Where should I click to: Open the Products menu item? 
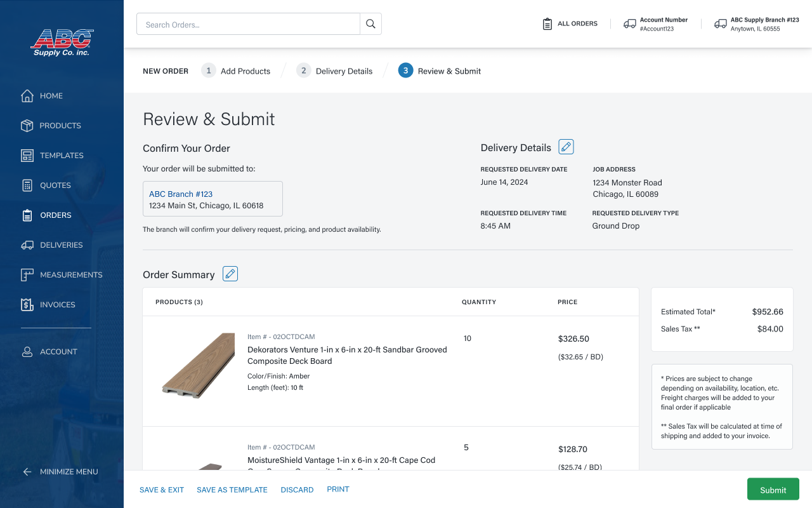click(x=62, y=126)
